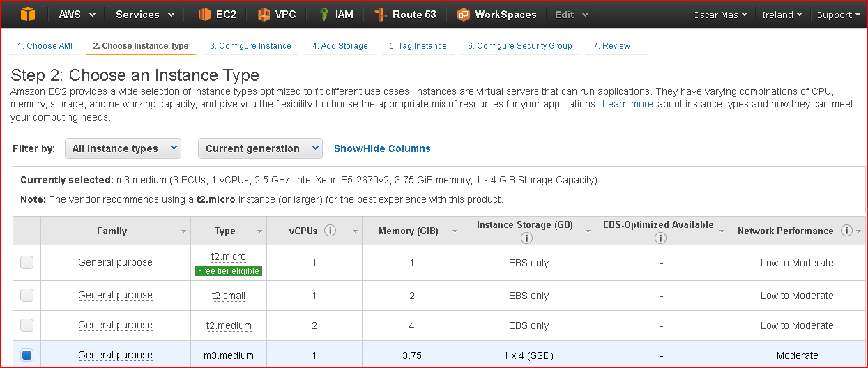The width and height of the screenshot is (868, 368).
Task: Select the t2.medium instance checkbox
Action: [26, 325]
